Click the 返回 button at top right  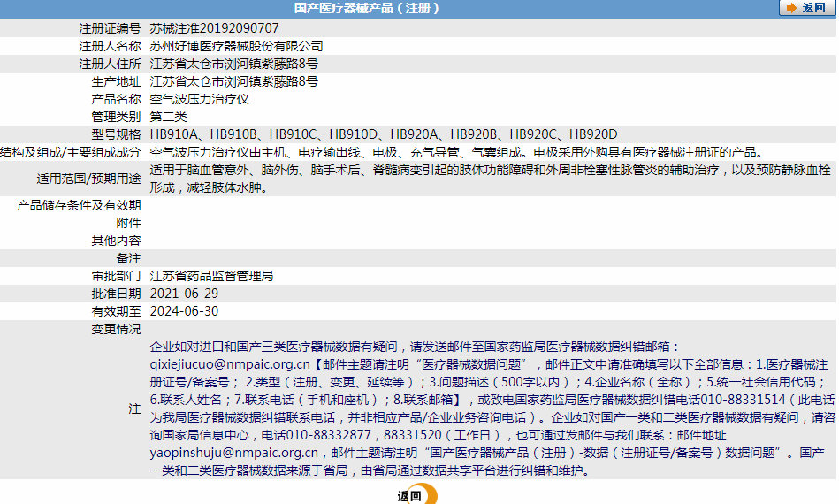[x=807, y=7]
